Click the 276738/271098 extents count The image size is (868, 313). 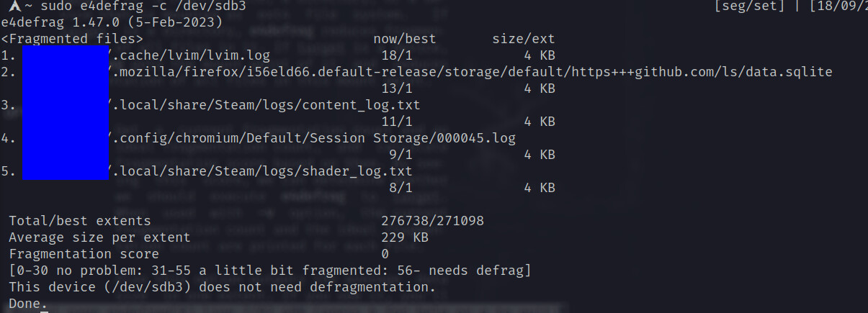[432, 221]
